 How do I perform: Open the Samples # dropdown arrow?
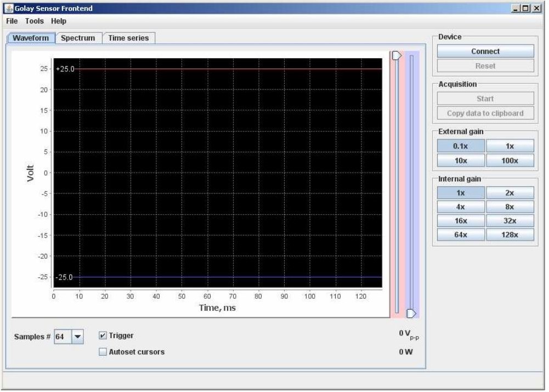click(x=77, y=337)
